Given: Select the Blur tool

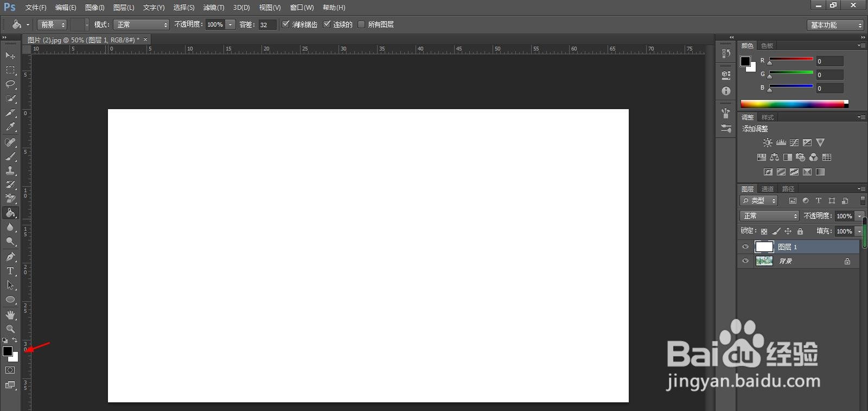Looking at the screenshot, I should (x=10, y=227).
